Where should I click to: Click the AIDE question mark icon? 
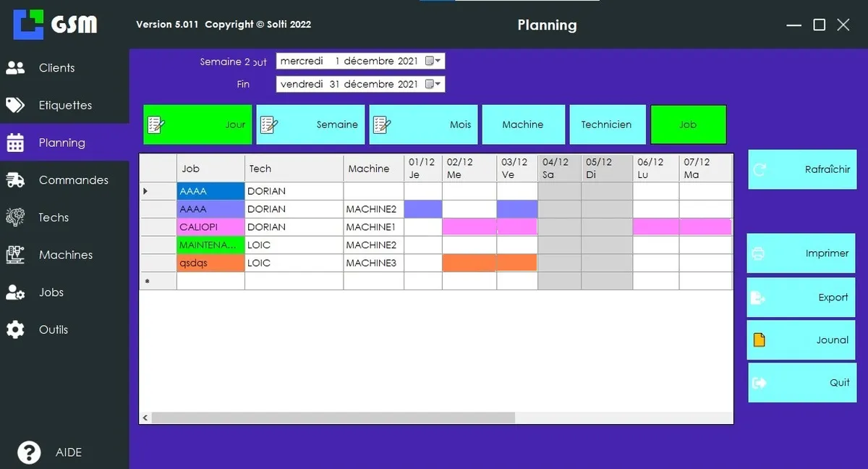click(x=29, y=452)
